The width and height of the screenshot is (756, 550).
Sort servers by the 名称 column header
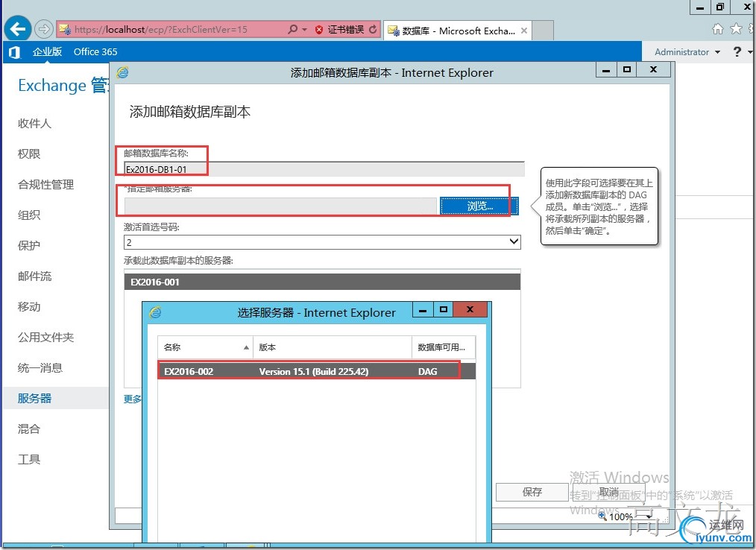[205, 347]
